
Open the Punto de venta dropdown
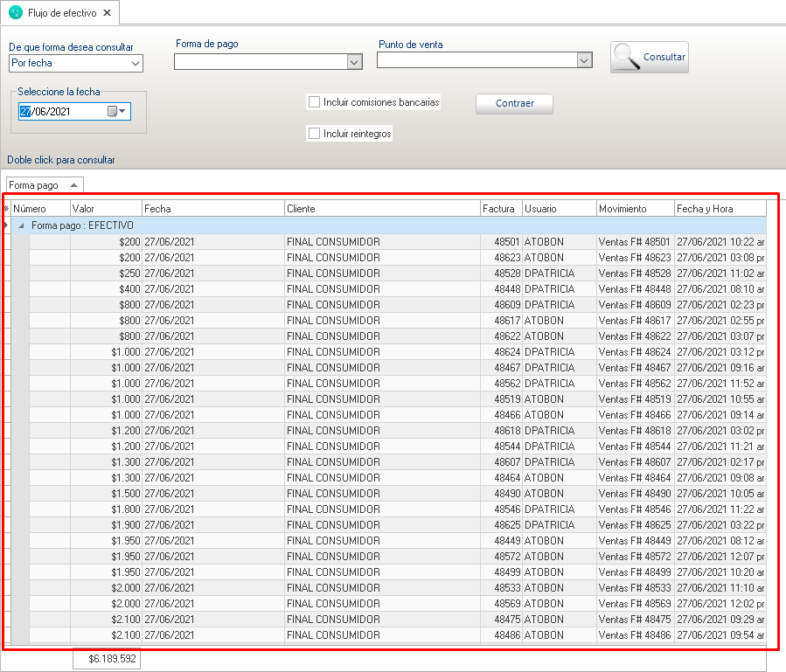(585, 60)
